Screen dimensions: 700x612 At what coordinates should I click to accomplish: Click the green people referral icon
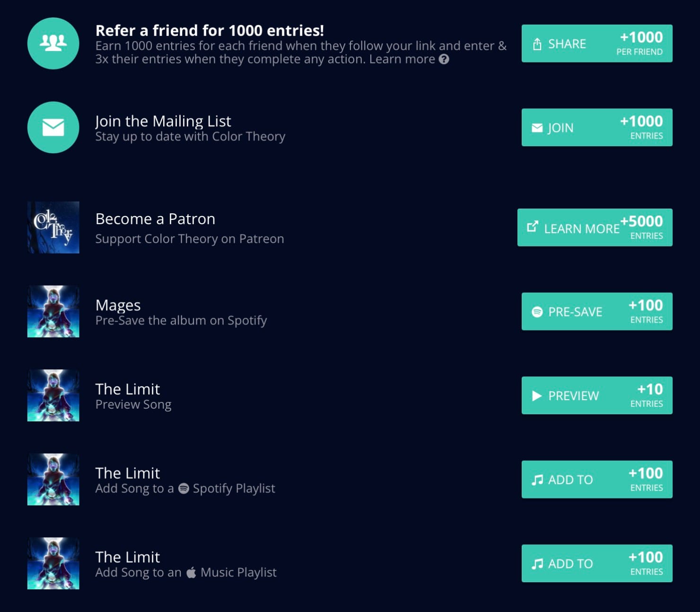click(53, 44)
